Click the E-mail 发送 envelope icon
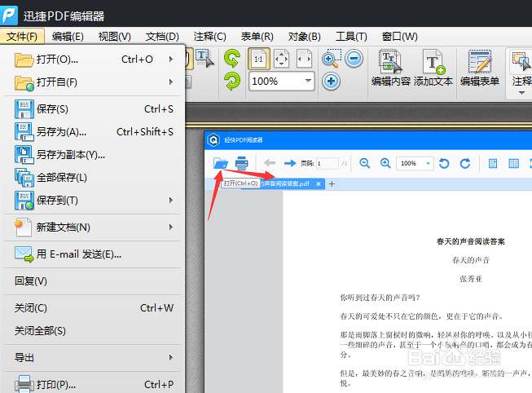 [x=24, y=254]
